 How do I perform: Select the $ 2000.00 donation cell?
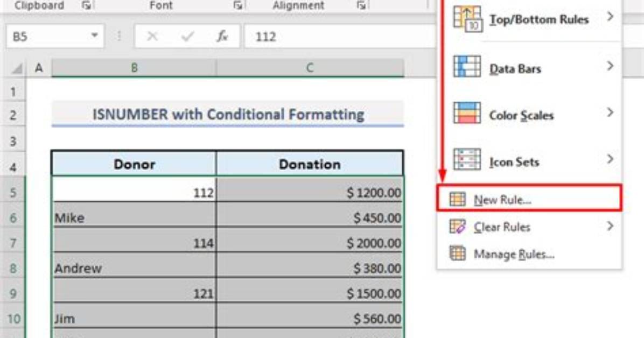tap(310, 241)
